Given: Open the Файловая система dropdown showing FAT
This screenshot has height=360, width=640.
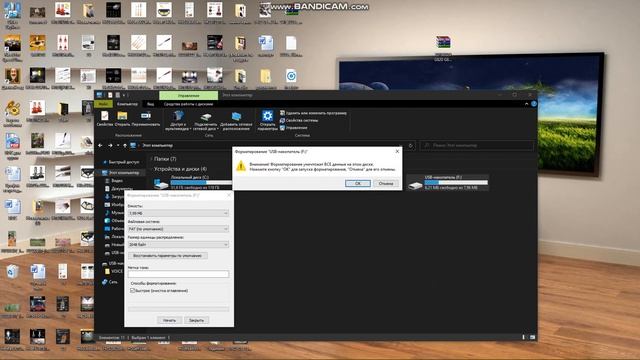Looking at the screenshot, I should tap(178, 229).
